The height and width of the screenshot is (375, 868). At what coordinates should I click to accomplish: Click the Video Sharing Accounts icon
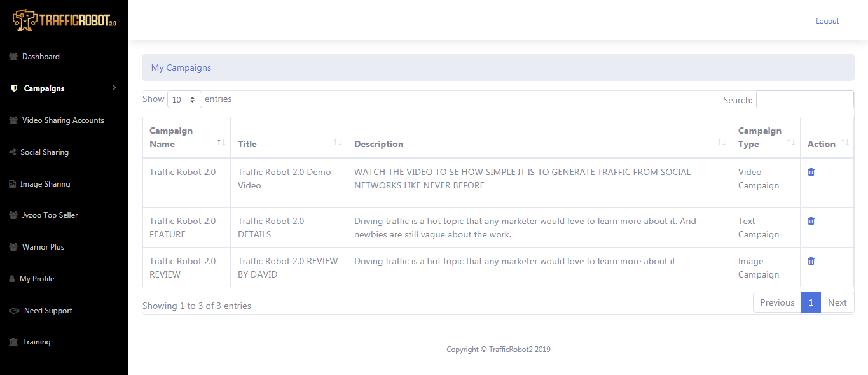click(x=13, y=120)
